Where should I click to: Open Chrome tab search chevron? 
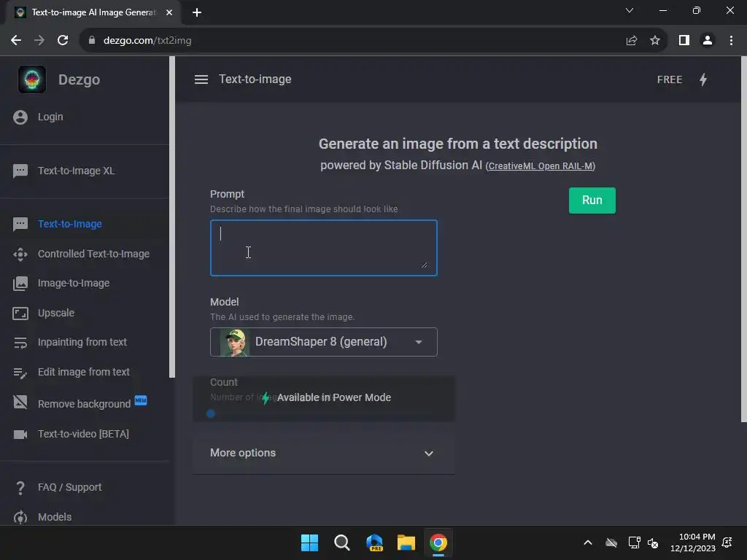pos(630,10)
